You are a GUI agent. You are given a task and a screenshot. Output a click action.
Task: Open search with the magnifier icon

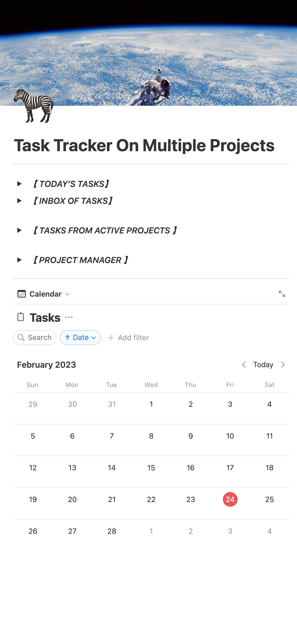pyautogui.click(x=21, y=338)
